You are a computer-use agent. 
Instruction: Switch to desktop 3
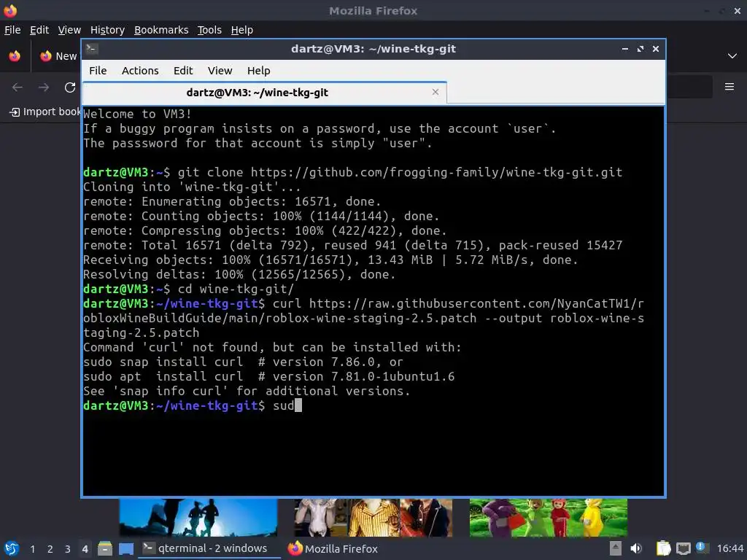point(68,549)
